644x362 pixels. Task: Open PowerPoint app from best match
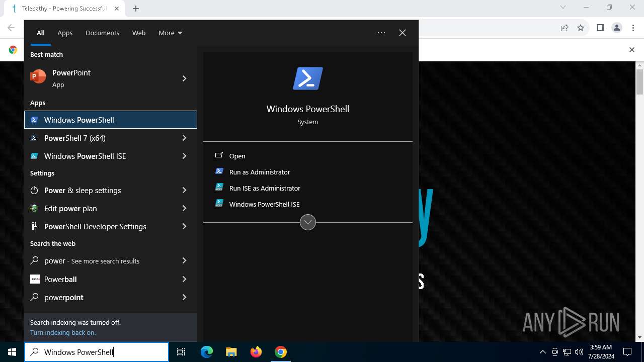99,78
